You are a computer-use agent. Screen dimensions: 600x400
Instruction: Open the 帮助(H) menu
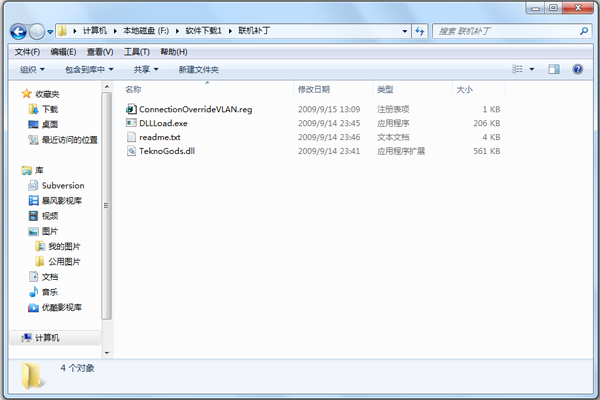pos(174,52)
